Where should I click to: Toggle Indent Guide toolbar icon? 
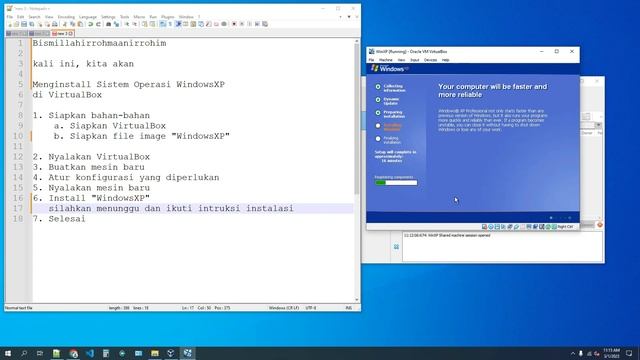(x=178, y=24)
